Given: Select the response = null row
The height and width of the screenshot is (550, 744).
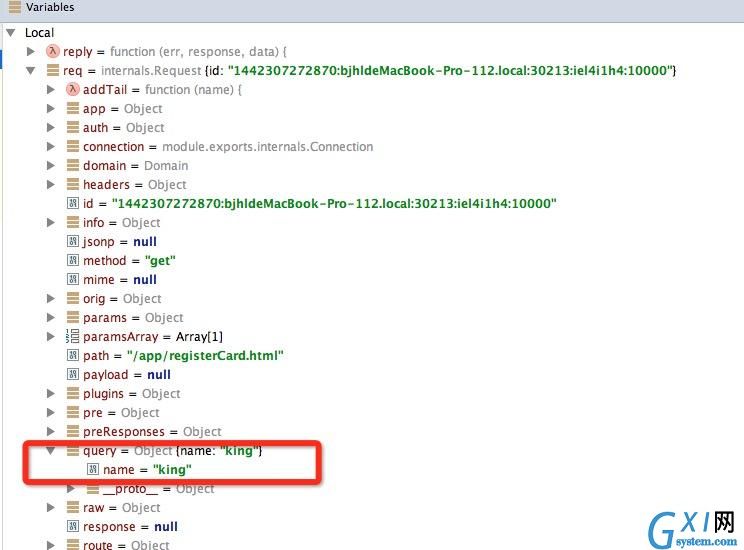Looking at the screenshot, I should [x=122, y=526].
